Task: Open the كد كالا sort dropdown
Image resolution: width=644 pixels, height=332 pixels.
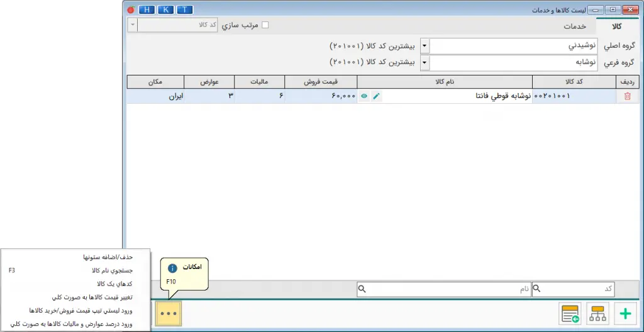Action: click(132, 25)
